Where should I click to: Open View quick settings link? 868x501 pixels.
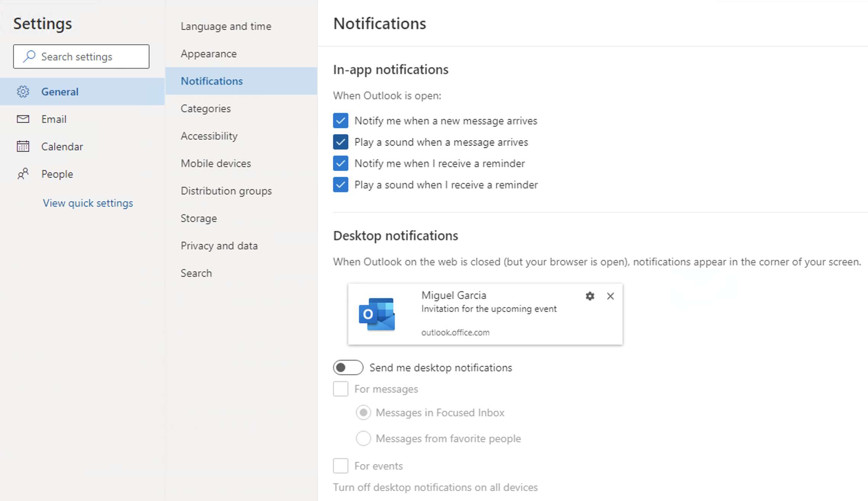(x=88, y=203)
